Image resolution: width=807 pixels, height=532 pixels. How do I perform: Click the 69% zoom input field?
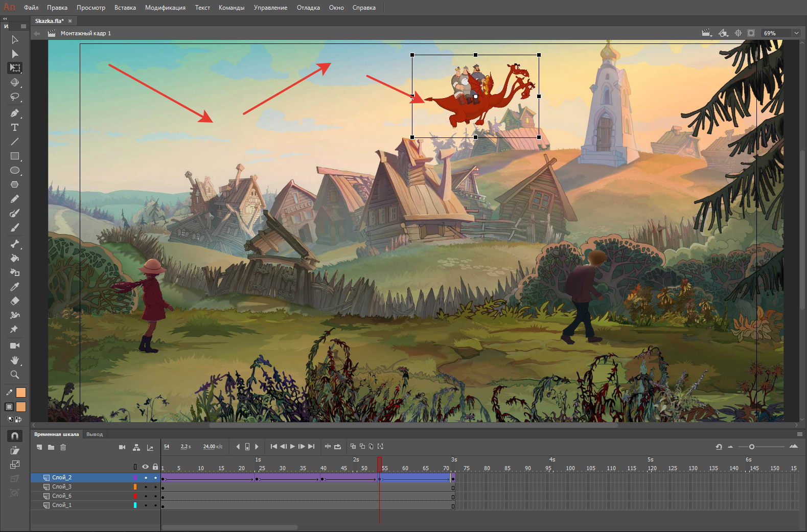776,33
